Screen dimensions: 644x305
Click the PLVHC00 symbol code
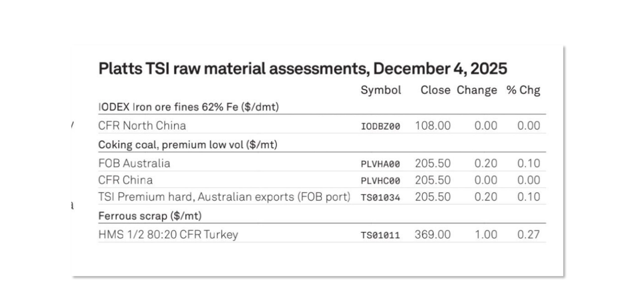point(380,181)
